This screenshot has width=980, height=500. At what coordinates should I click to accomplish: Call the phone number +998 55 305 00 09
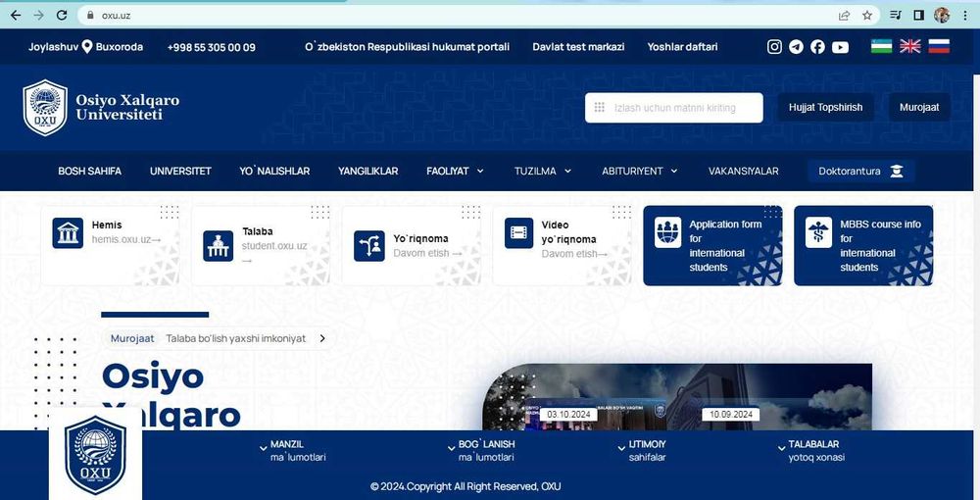click(212, 47)
